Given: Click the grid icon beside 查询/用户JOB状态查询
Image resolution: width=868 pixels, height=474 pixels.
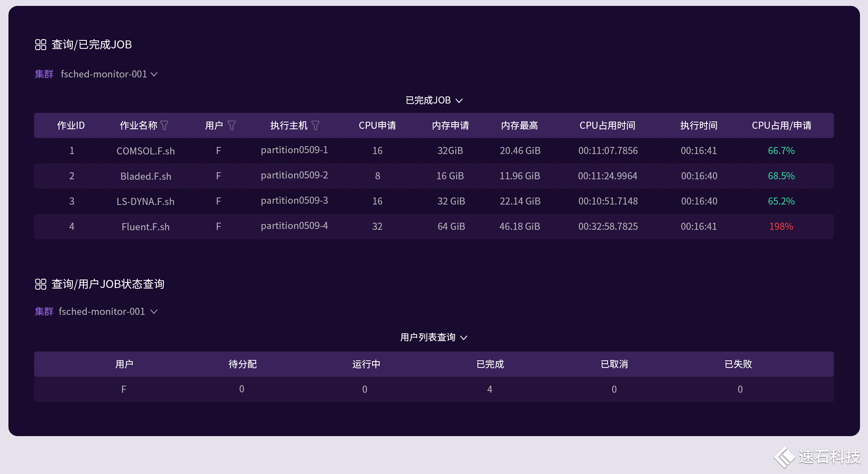Looking at the screenshot, I should (x=40, y=284).
